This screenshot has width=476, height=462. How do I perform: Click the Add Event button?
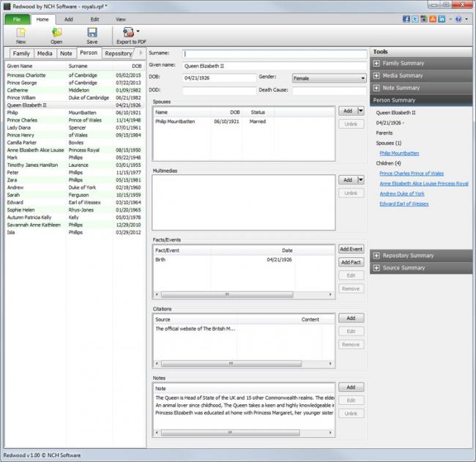[x=351, y=250]
